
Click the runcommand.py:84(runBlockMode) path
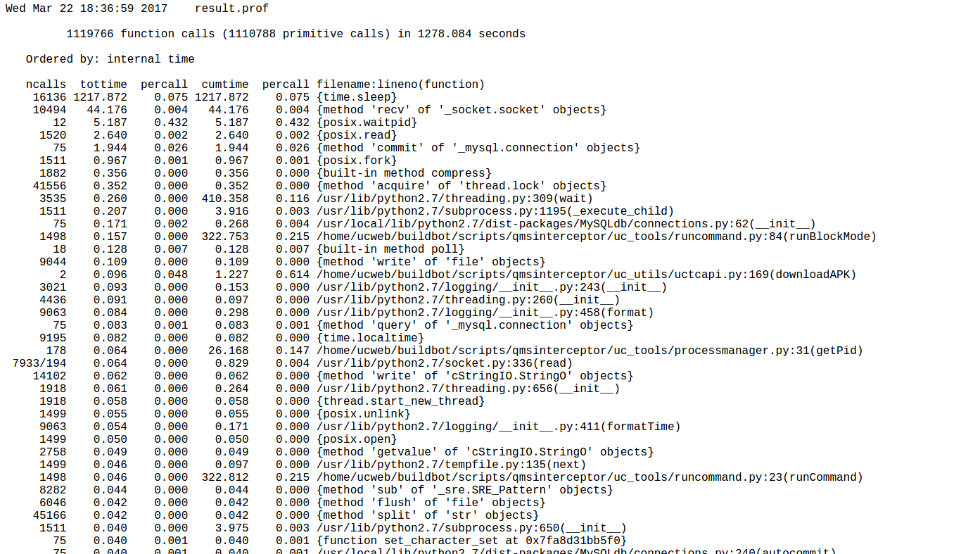597,237
